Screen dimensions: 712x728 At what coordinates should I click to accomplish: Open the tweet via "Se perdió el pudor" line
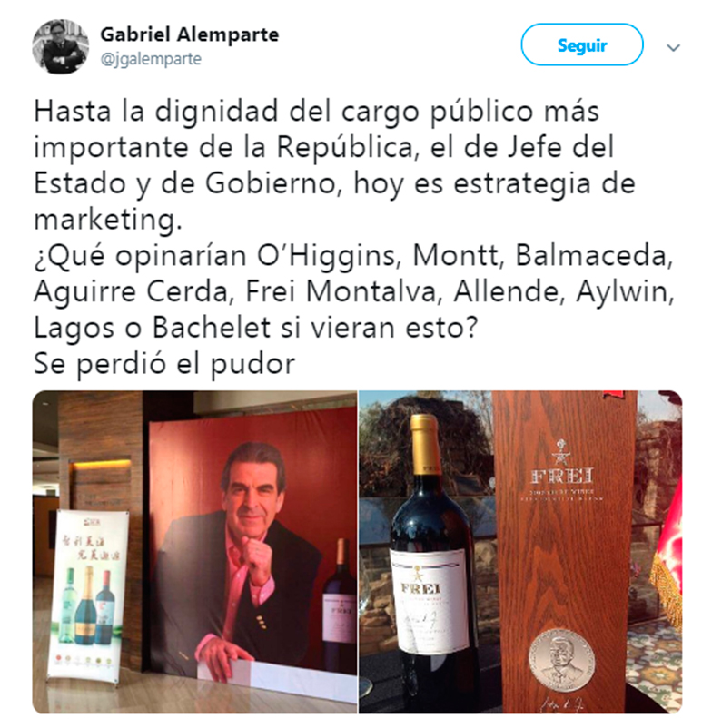[x=164, y=363]
